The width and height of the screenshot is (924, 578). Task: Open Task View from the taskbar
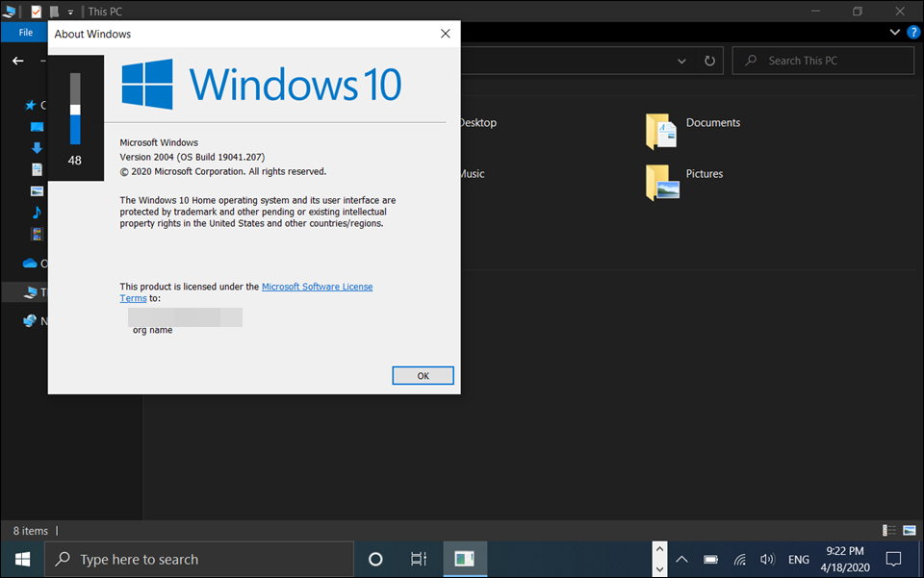(x=419, y=559)
